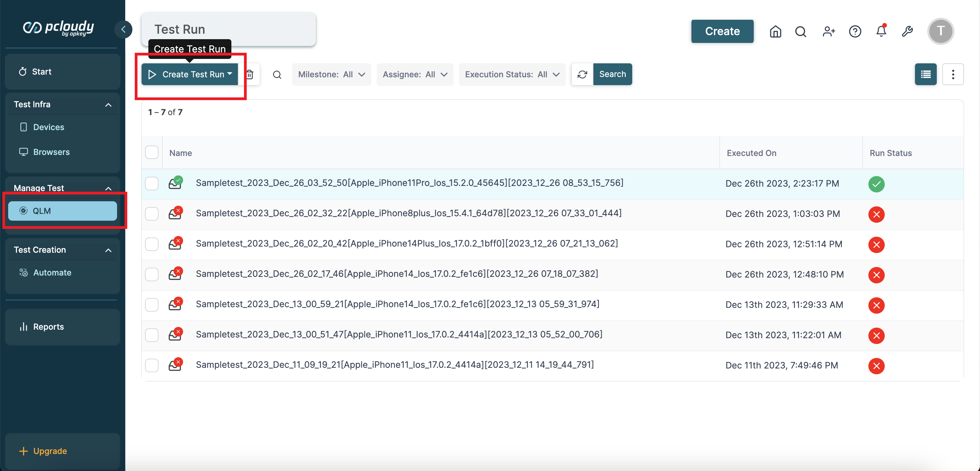Click the run icon beside Sampletest_2023_Dec_26_02_32_22

(175, 213)
